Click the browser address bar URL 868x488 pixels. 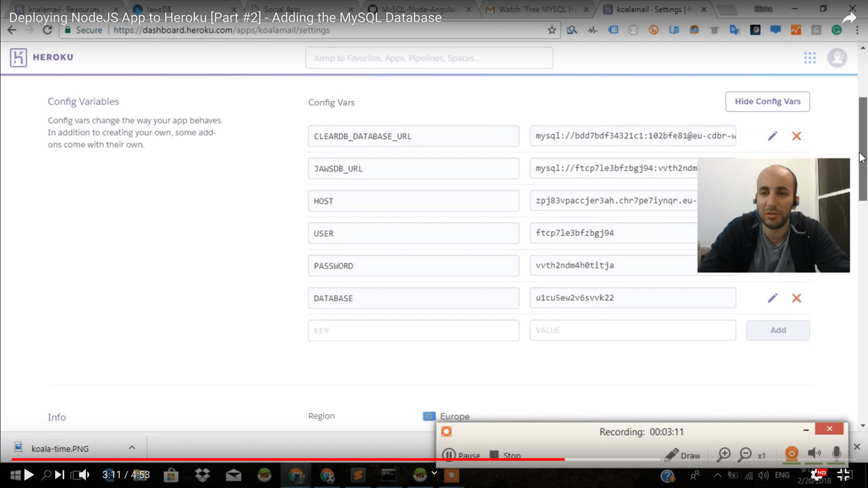coord(222,30)
